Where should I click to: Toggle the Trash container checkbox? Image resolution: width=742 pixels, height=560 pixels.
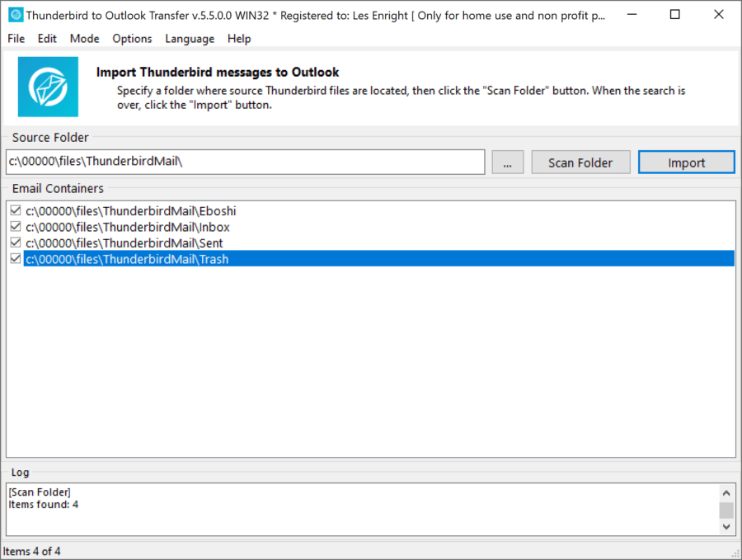(15, 259)
